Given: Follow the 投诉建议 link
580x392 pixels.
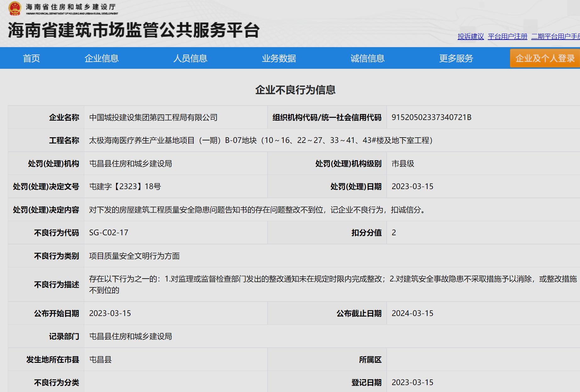Looking at the screenshot, I should pos(471,36).
